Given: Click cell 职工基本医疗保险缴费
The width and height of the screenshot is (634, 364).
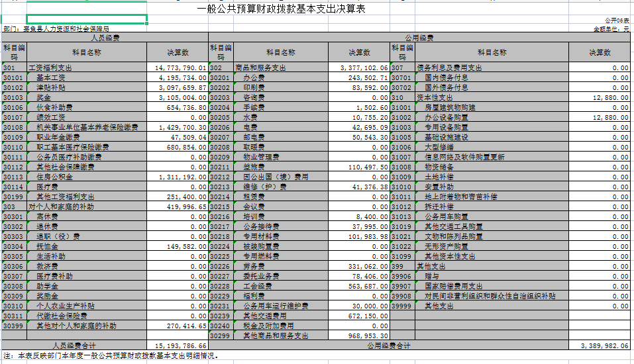Looking at the screenshot, I should pyautogui.click(x=87, y=147).
